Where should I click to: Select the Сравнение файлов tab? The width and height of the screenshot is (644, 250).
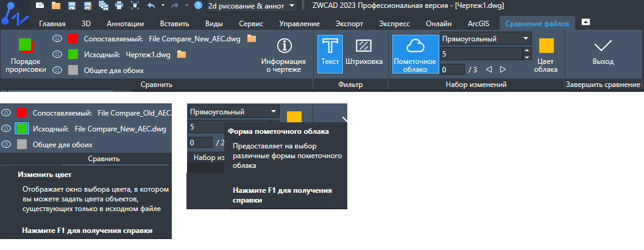pos(537,24)
